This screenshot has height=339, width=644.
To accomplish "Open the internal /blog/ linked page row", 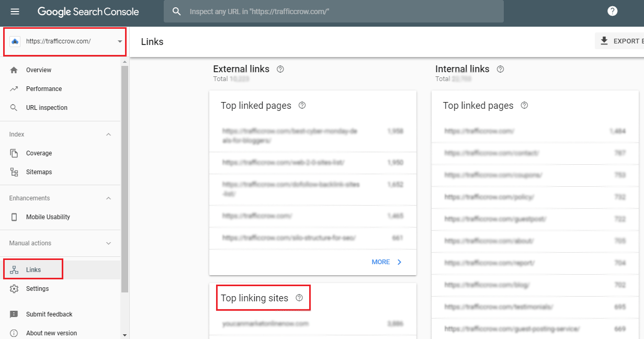I will click(535, 285).
